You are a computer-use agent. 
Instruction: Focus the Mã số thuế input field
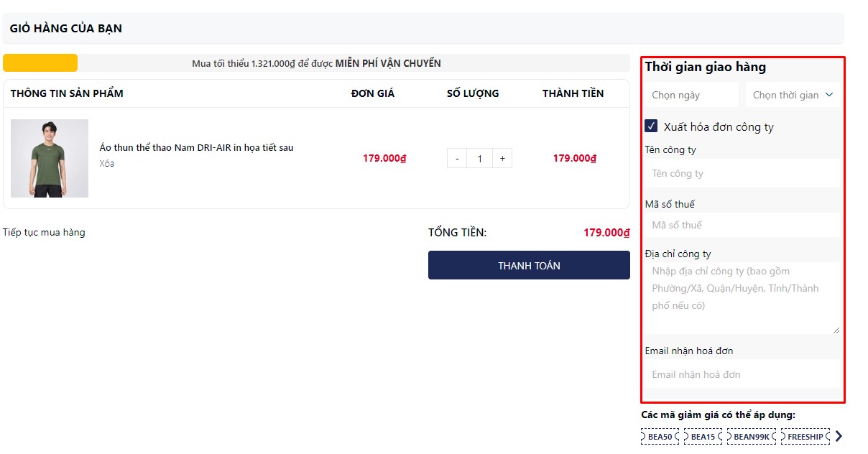(742, 225)
